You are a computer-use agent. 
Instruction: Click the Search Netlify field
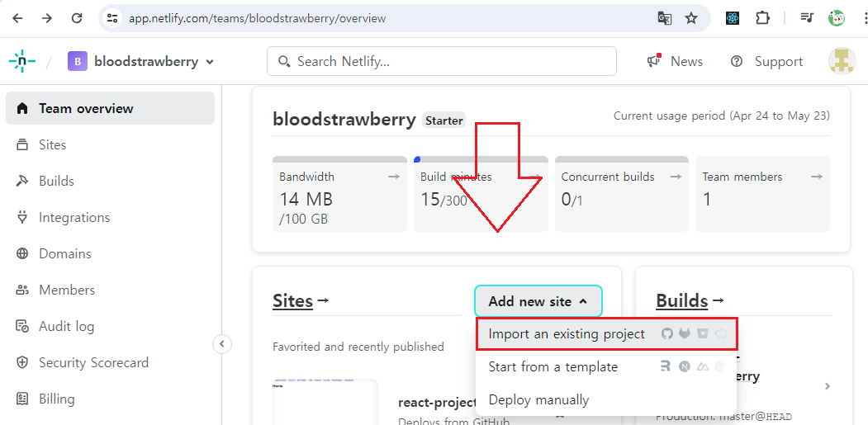point(441,61)
